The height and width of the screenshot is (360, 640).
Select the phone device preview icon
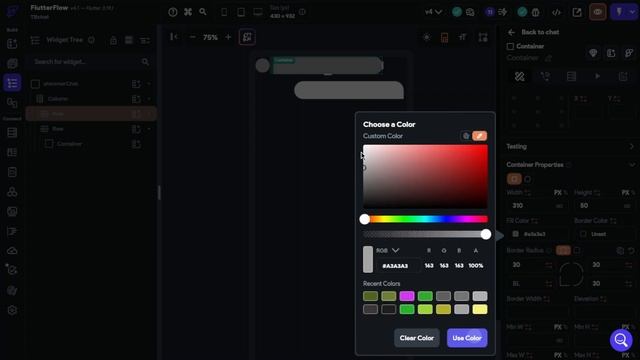coord(224,12)
